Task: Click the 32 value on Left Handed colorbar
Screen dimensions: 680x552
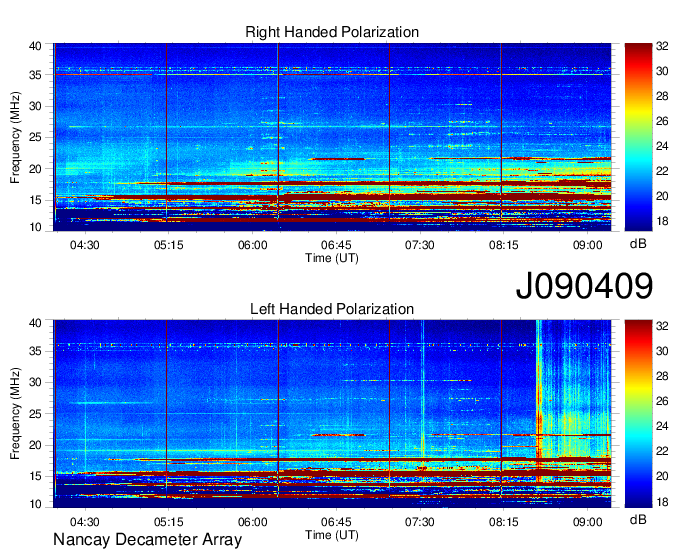Action: (x=662, y=326)
